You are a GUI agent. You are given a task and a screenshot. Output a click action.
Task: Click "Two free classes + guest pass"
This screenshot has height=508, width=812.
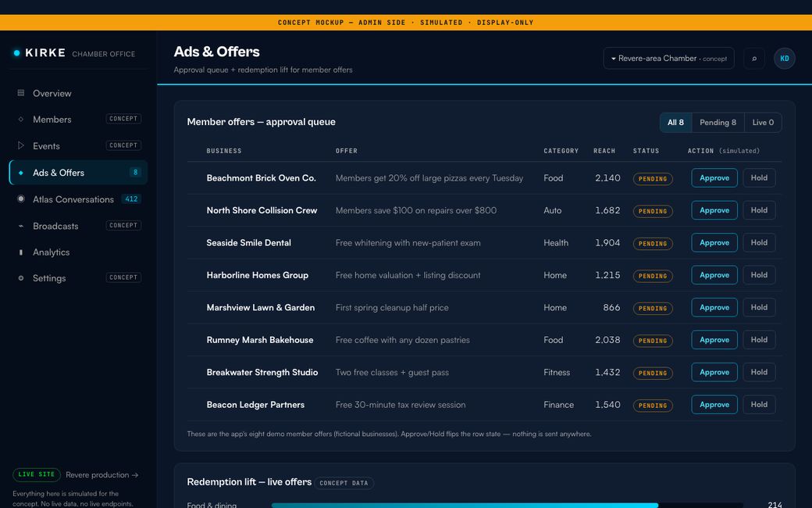pyautogui.click(x=392, y=372)
